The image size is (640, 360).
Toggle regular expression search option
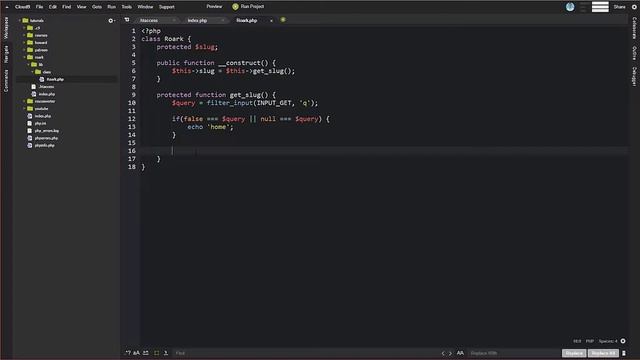128,353
